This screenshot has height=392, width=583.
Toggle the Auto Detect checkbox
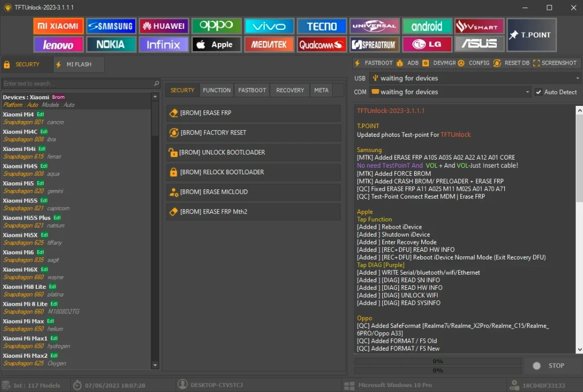538,92
